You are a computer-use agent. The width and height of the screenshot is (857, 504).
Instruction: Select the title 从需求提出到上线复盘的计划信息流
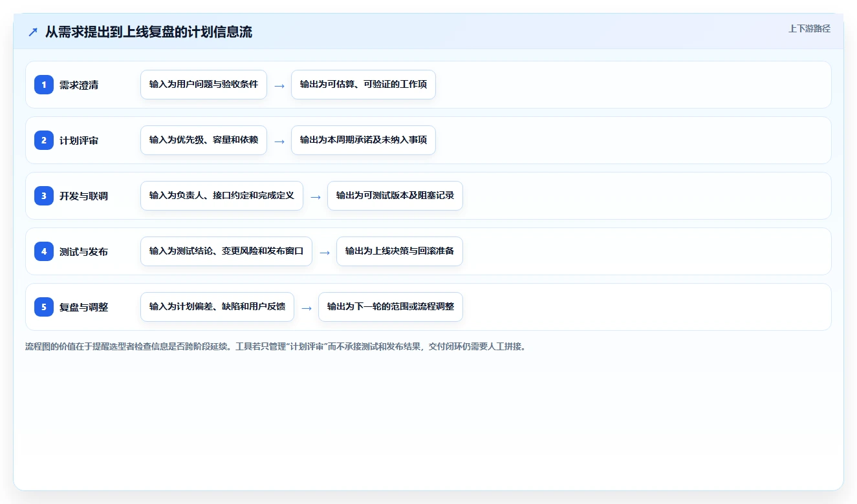149,32
